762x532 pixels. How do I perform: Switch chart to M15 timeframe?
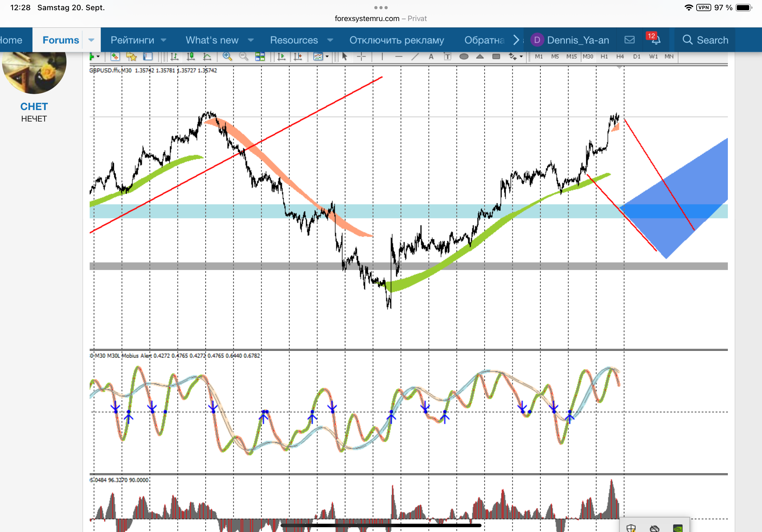pyautogui.click(x=571, y=57)
